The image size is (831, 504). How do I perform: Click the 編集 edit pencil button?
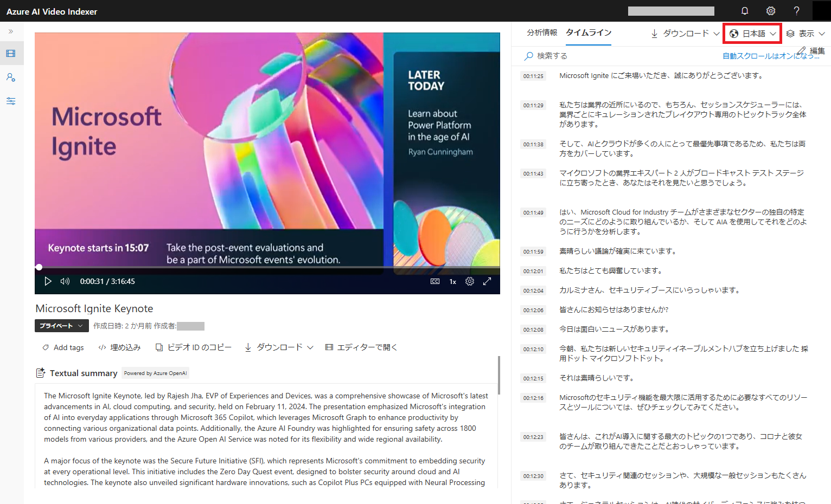810,51
